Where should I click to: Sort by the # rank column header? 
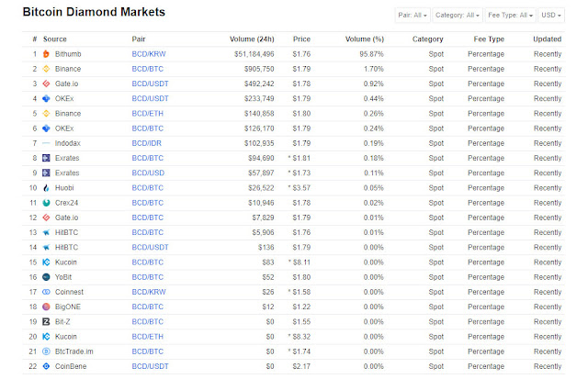coord(35,39)
